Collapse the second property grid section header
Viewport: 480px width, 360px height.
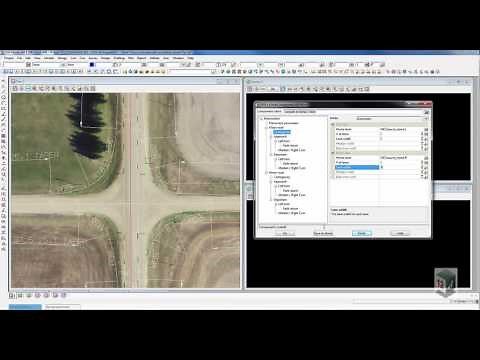(332, 153)
